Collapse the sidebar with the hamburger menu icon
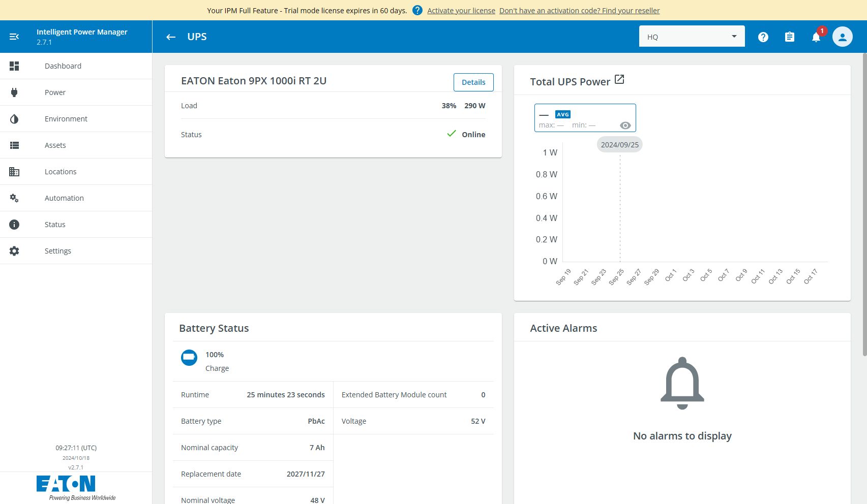Image resolution: width=867 pixels, height=504 pixels. (x=14, y=37)
